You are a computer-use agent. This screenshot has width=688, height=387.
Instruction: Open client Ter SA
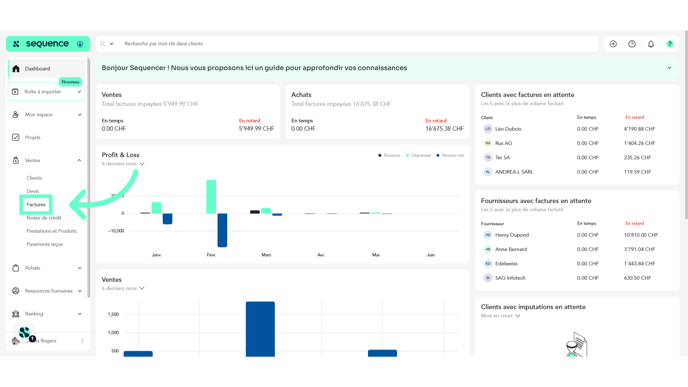[x=502, y=158]
